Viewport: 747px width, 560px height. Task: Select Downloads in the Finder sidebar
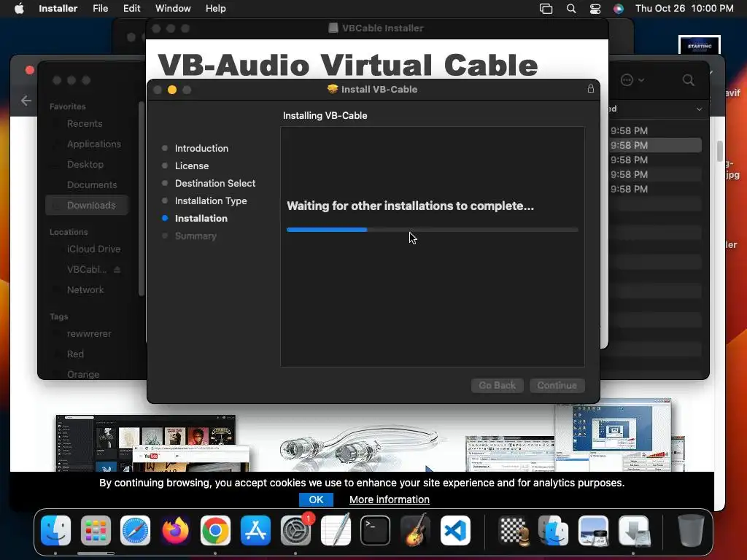click(x=88, y=205)
